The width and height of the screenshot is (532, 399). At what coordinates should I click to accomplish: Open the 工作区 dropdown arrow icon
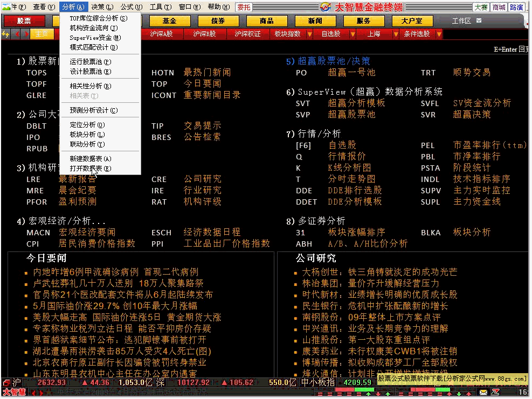coord(479,20)
